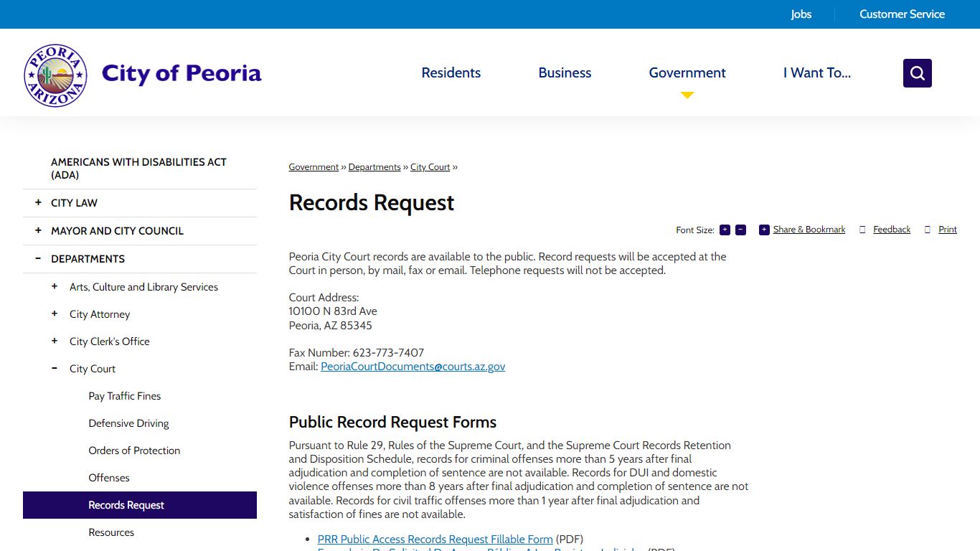Open City Clerk's Office sidebar link
Screen dimensions: 980x551
tap(110, 342)
